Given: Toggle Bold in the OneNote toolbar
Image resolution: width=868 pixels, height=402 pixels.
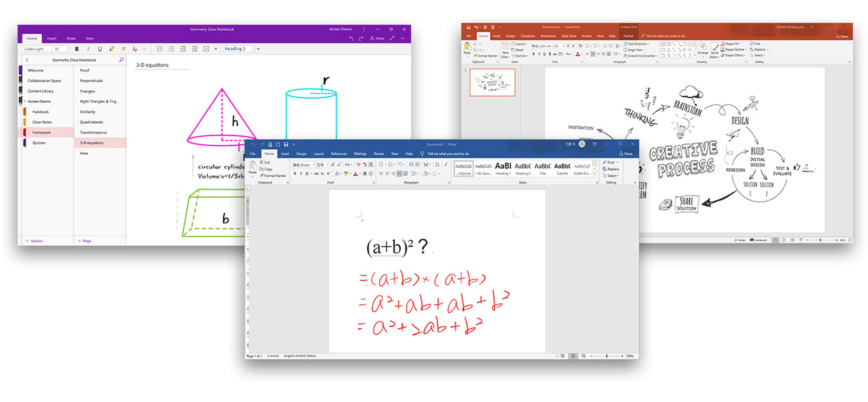Looking at the screenshot, I should tap(77, 49).
